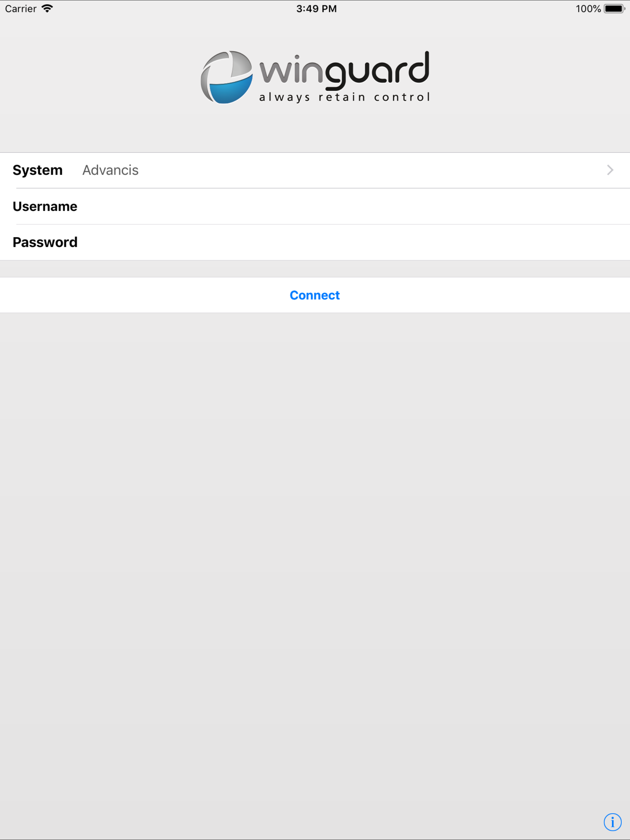Click the WinGuard globe logo
Viewport: 630px width, 840px height.
point(226,77)
